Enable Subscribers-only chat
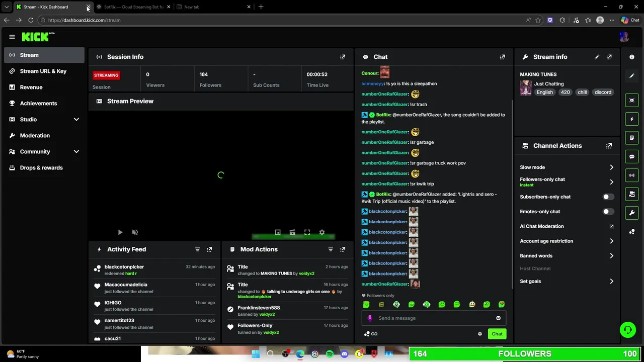Viewport: 644px width, 362px height. 608,197
